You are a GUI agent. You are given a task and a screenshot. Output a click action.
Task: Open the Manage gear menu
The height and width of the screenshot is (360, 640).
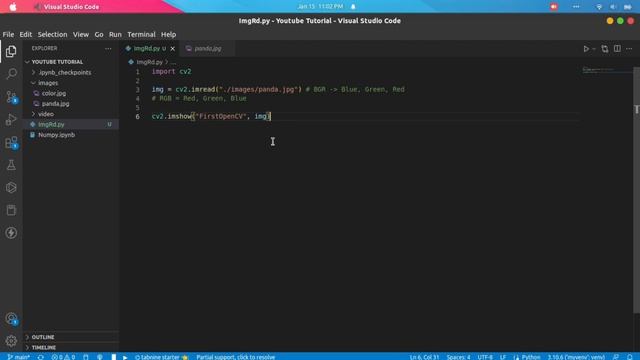pyautogui.click(x=11, y=340)
